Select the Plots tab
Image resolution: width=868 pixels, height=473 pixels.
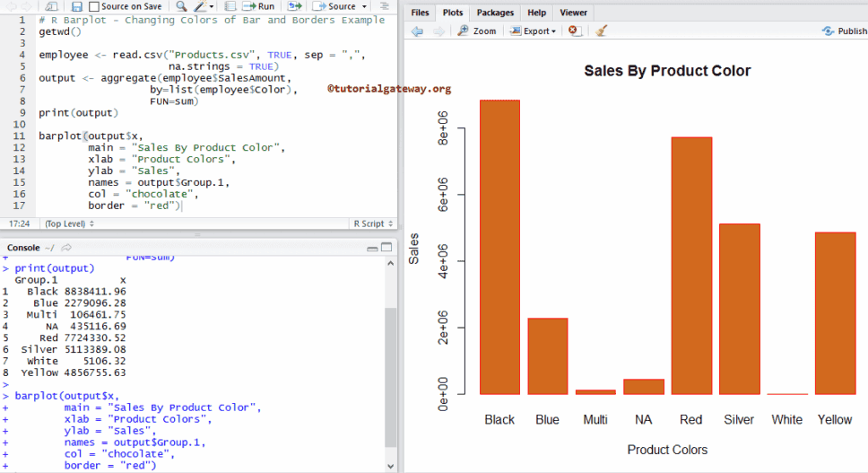pyautogui.click(x=452, y=13)
